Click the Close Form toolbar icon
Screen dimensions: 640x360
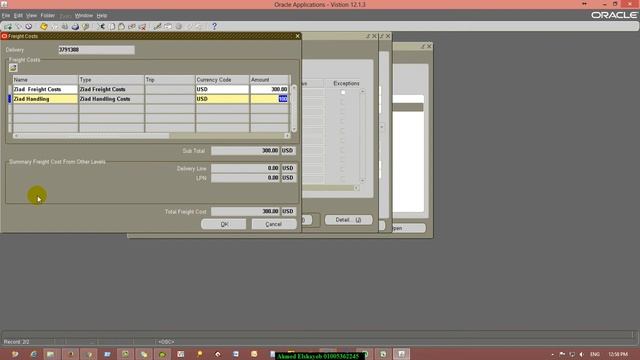pos(86,27)
